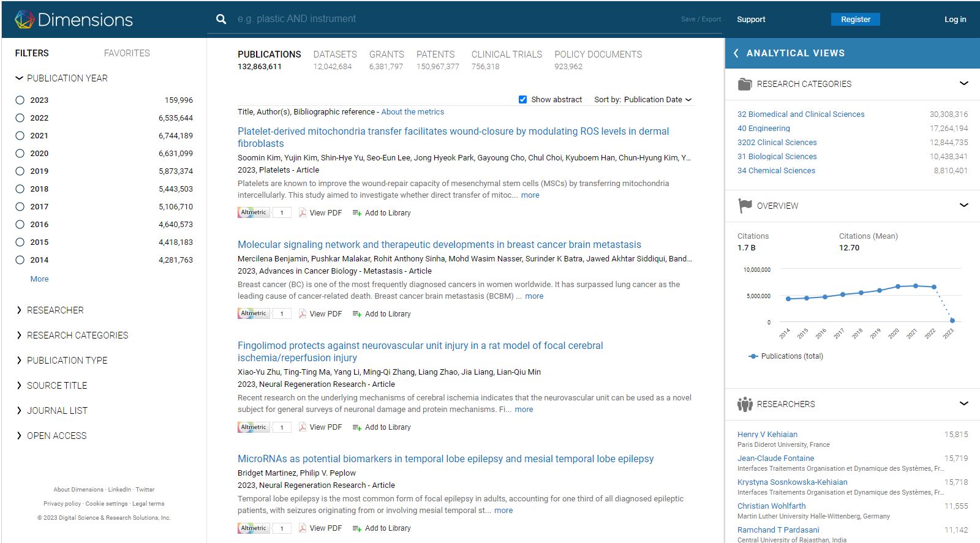The height and width of the screenshot is (543, 980).
Task: Select the 2022 publication year filter
Action: coord(20,118)
